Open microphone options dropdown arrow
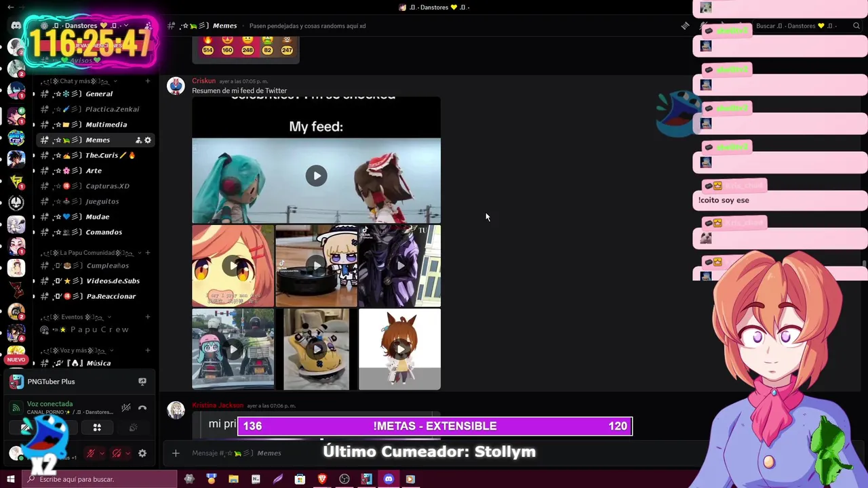The image size is (868, 488). pos(102,453)
